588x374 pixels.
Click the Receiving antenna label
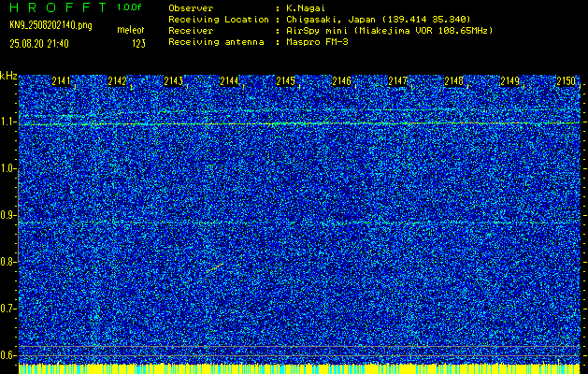tap(216, 42)
